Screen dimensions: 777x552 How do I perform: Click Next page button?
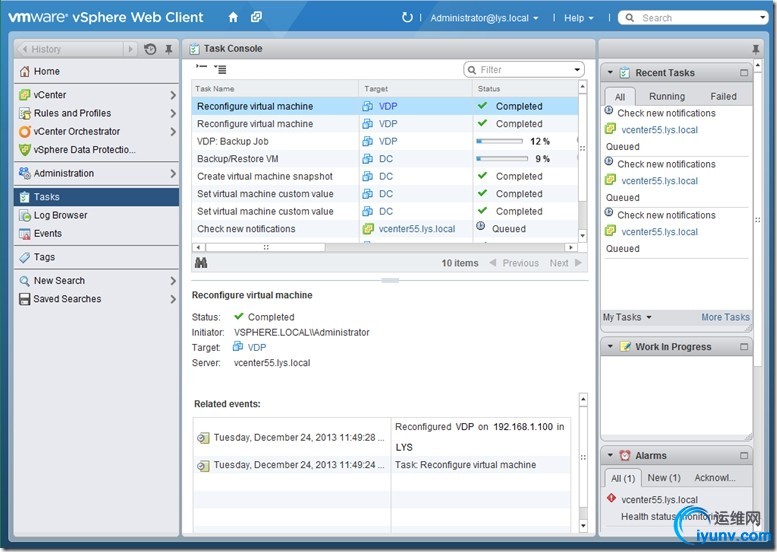pos(565,263)
